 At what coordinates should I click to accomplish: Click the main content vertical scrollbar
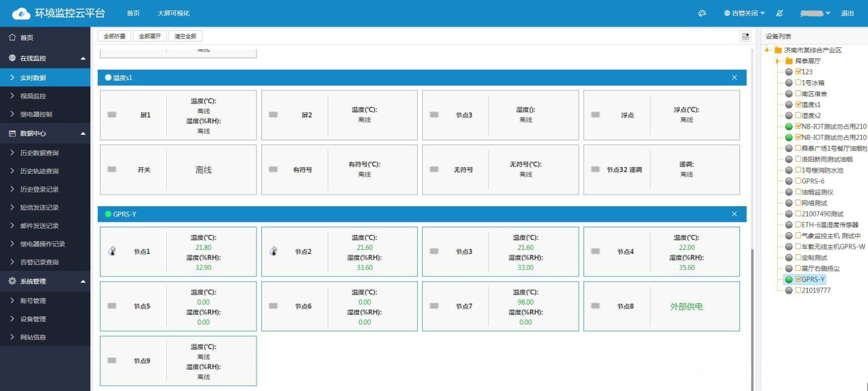pyautogui.click(x=753, y=315)
